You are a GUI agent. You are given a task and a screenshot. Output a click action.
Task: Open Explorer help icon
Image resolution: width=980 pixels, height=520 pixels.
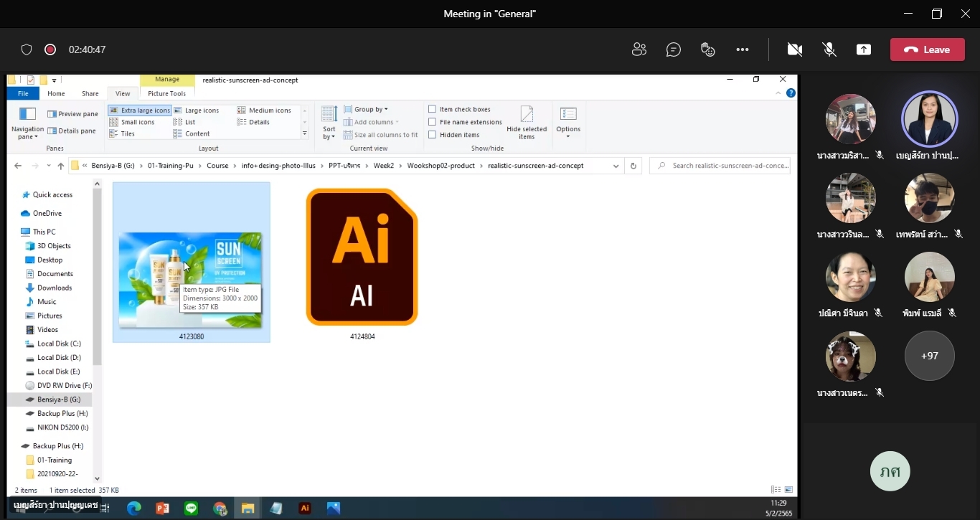click(x=791, y=93)
